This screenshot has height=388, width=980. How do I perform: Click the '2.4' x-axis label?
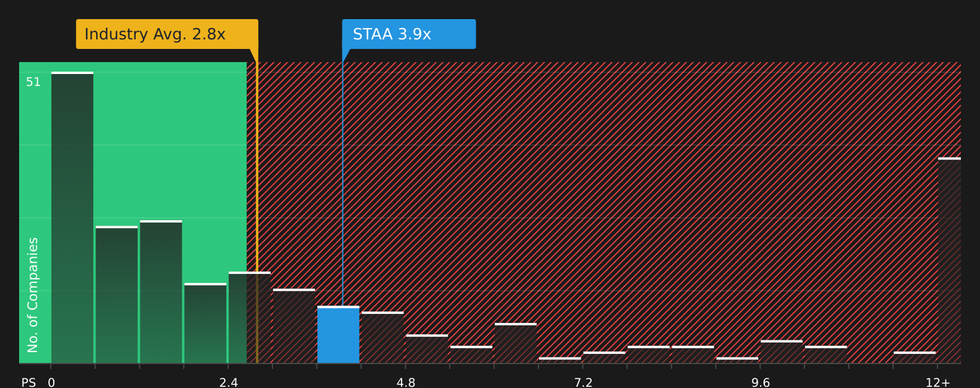(228, 382)
